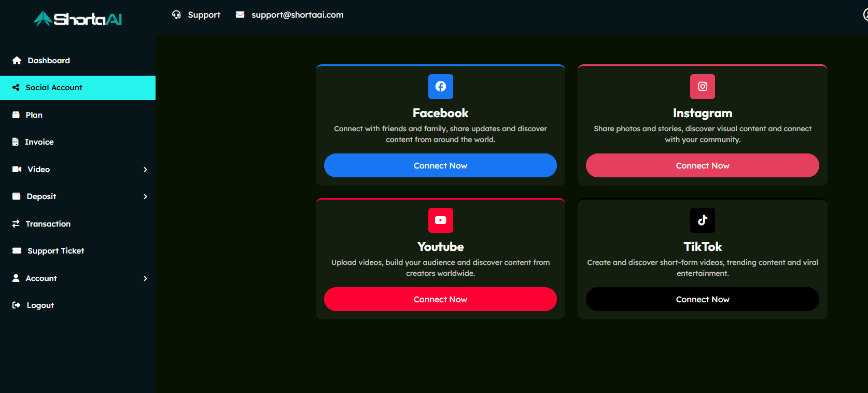Select the Social Account share icon
The image size is (868, 393).
[x=16, y=88]
